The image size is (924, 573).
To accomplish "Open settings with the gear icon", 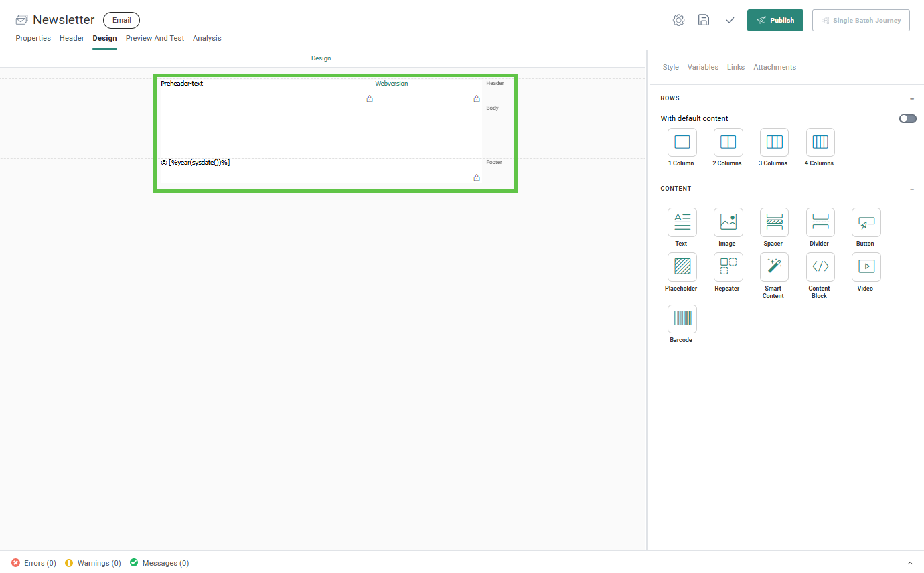I will coord(678,20).
